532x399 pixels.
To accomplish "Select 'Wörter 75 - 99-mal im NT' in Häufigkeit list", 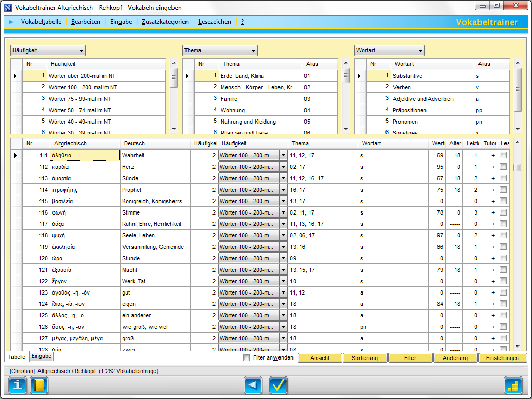I will (x=106, y=99).
